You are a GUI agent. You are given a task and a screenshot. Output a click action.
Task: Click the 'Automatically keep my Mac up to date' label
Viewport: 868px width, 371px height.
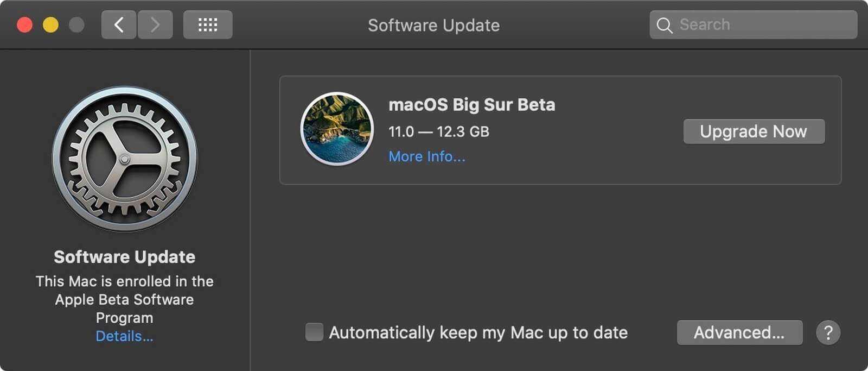pyautogui.click(x=478, y=332)
